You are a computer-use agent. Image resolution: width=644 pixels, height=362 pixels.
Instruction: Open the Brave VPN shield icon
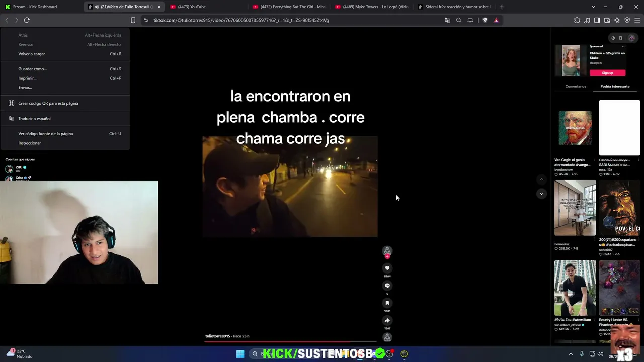627,20
